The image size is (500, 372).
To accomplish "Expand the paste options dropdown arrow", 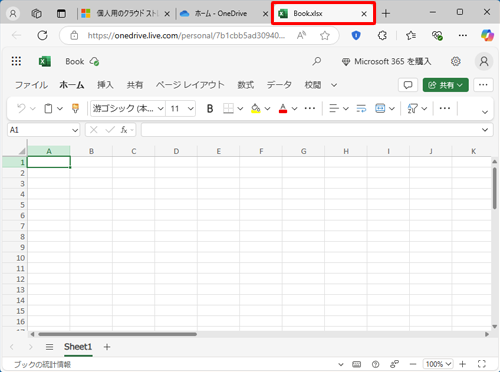I will tap(60, 109).
